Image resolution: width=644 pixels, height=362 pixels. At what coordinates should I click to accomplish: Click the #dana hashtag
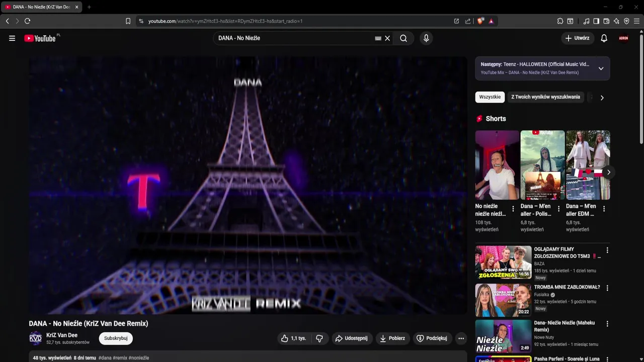tap(105, 358)
